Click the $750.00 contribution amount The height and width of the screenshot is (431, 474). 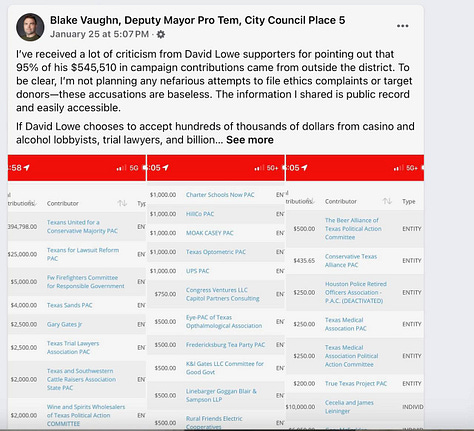(165, 294)
